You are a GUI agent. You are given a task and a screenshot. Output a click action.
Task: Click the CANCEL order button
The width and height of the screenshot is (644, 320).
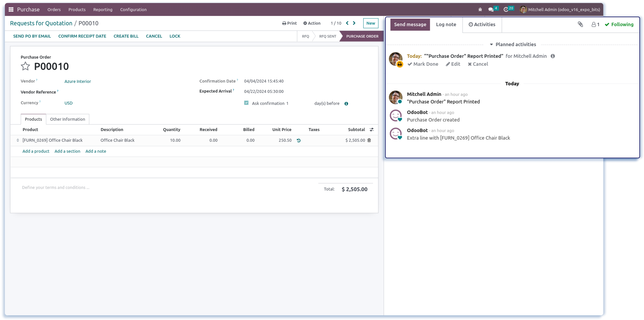[154, 36]
